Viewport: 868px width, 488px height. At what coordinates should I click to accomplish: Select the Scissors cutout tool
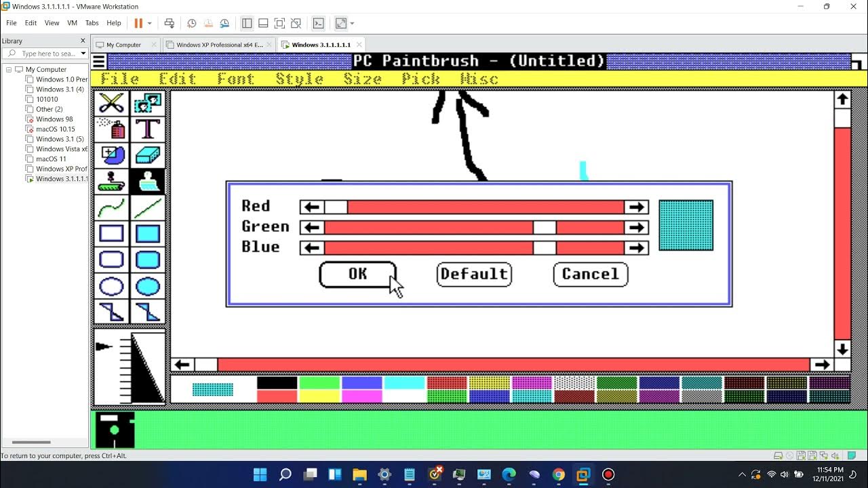click(x=111, y=103)
